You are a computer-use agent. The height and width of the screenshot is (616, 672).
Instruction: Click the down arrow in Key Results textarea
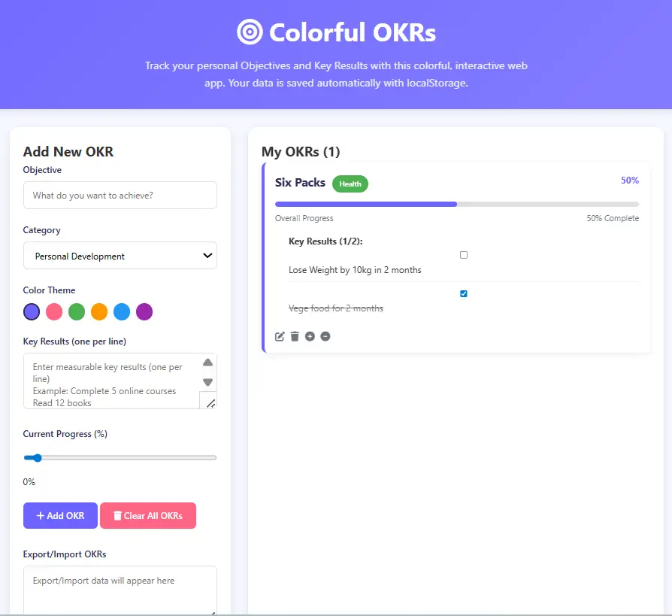point(208,382)
